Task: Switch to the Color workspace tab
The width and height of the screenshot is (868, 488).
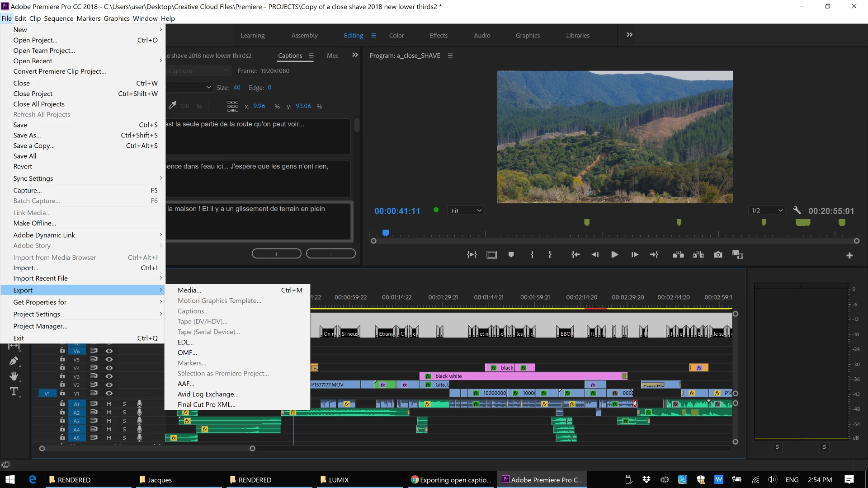Action: point(396,35)
